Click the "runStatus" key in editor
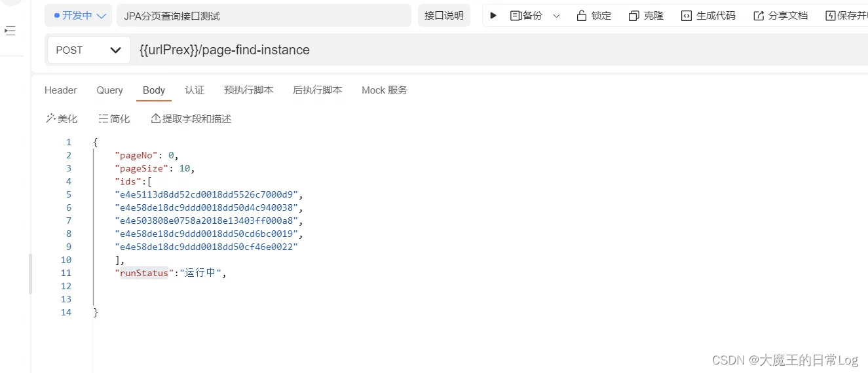This screenshot has width=868, height=373. [x=144, y=273]
